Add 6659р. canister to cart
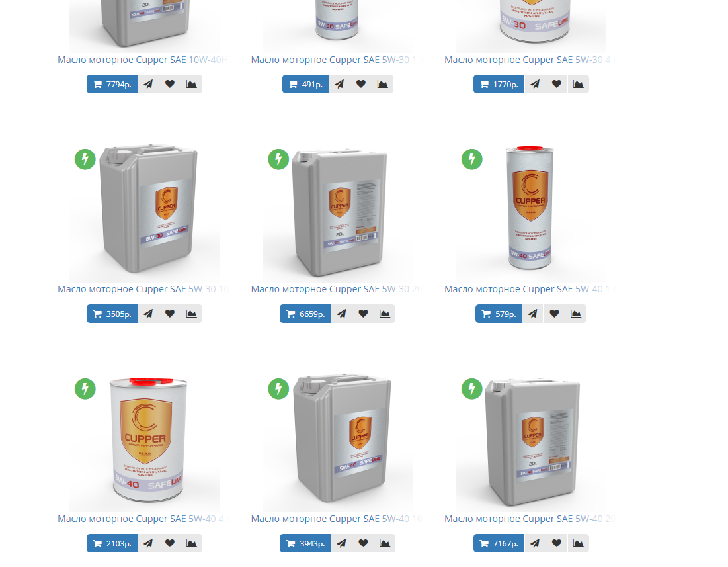 point(305,314)
